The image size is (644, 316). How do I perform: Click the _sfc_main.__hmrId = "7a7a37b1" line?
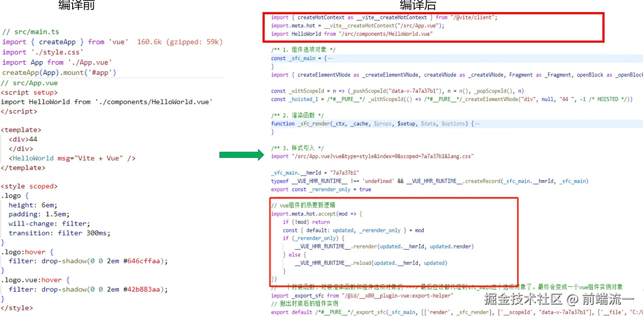click(315, 173)
